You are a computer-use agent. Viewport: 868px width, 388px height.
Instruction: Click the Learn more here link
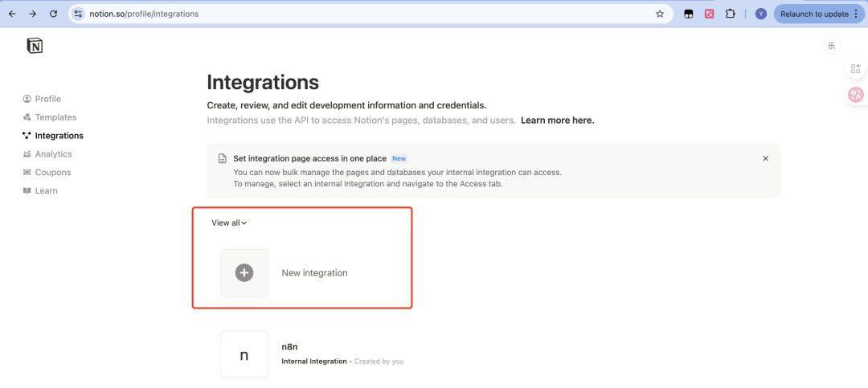[558, 120]
